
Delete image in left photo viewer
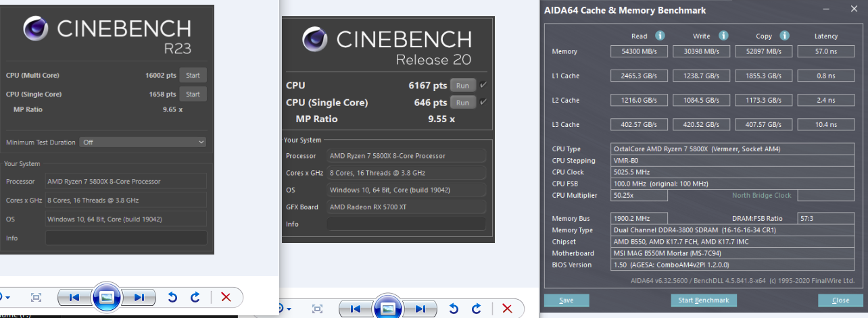point(226,297)
